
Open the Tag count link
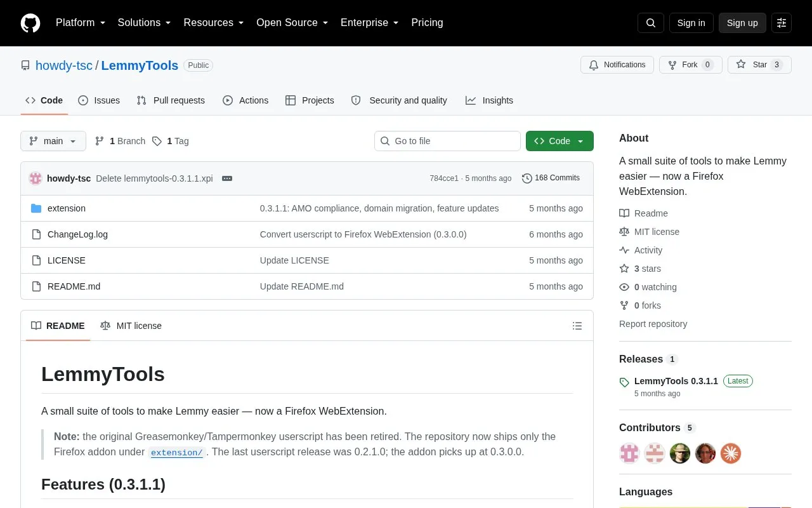pyautogui.click(x=171, y=141)
